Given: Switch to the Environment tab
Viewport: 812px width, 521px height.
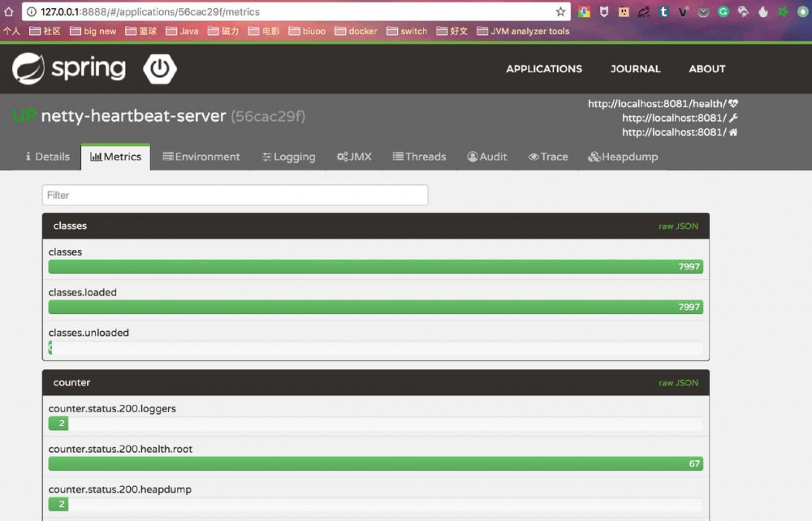Looking at the screenshot, I should point(201,157).
